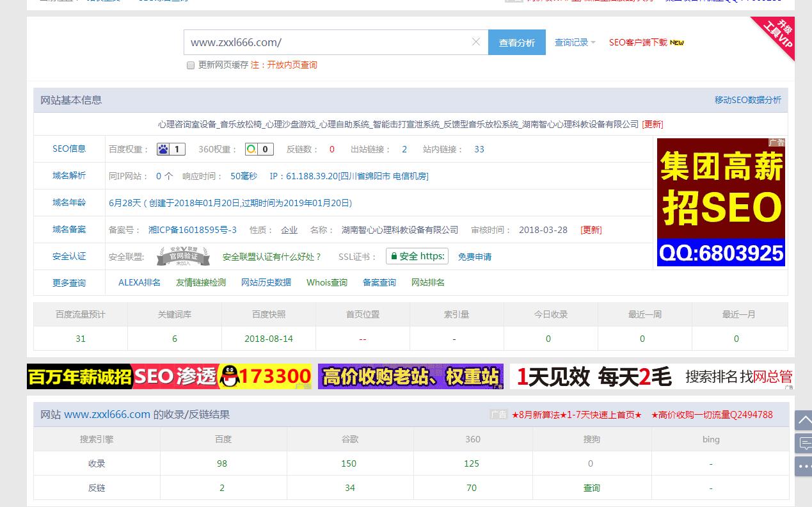Open the ★8月新算法★1-7天快速上首页★ ad link
The width and height of the screenshot is (812, 507).
577,415
